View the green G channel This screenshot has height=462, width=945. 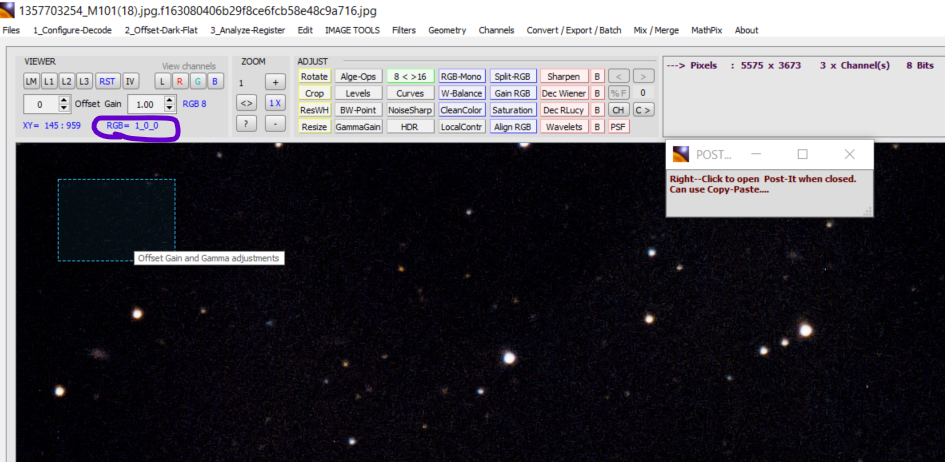click(198, 81)
